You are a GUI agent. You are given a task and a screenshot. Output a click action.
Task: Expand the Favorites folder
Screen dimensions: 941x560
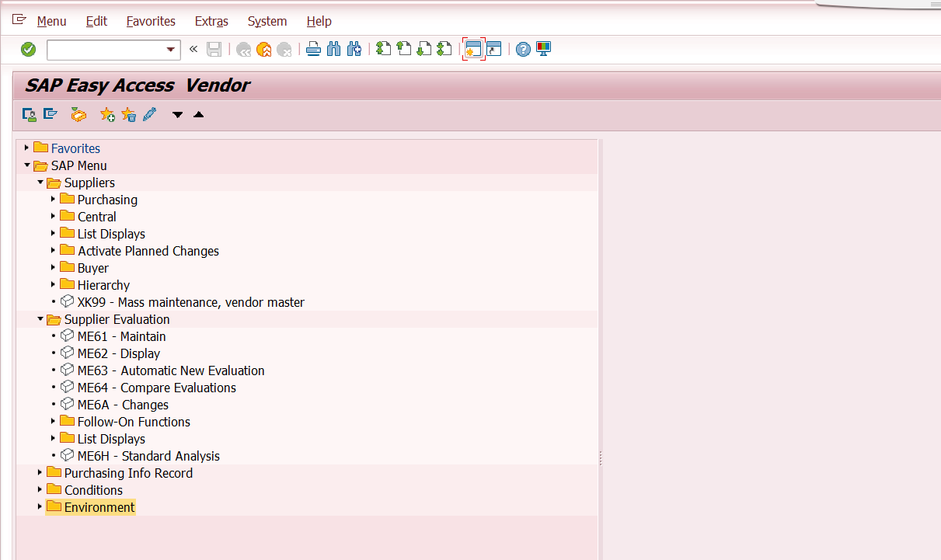[x=26, y=148]
